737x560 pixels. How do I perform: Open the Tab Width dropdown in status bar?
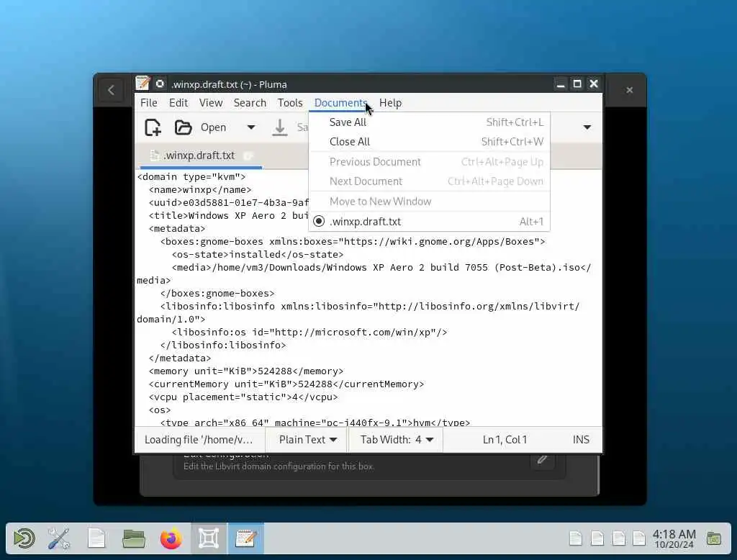[397, 440]
